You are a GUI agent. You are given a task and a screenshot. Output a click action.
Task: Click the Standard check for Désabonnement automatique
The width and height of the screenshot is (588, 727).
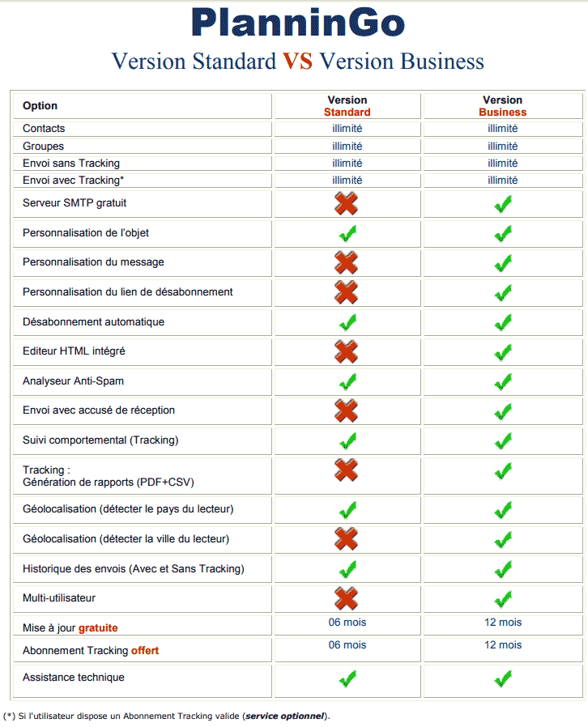(347, 322)
